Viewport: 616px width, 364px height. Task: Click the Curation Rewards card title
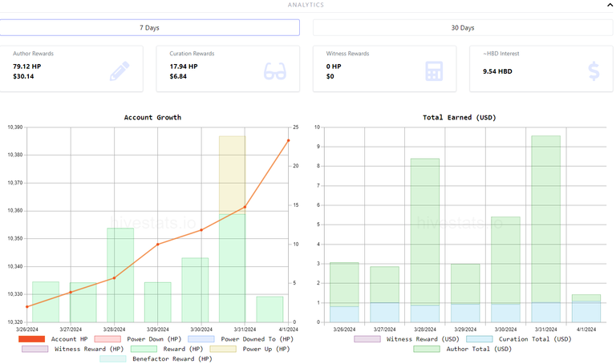[192, 54]
